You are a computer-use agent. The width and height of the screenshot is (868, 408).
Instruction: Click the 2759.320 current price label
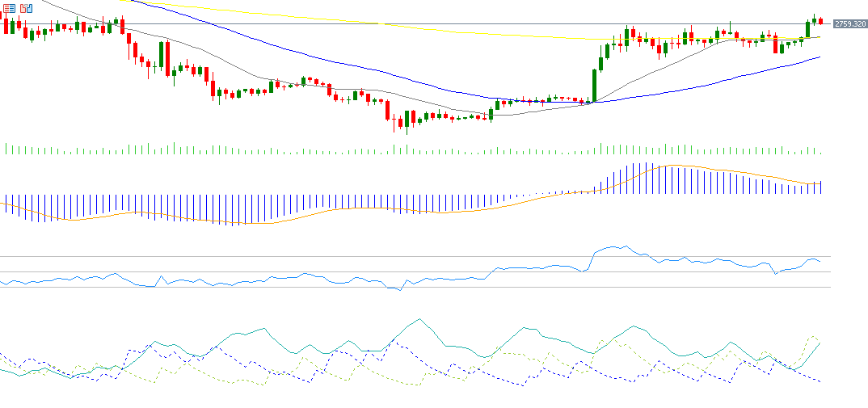click(x=849, y=24)
